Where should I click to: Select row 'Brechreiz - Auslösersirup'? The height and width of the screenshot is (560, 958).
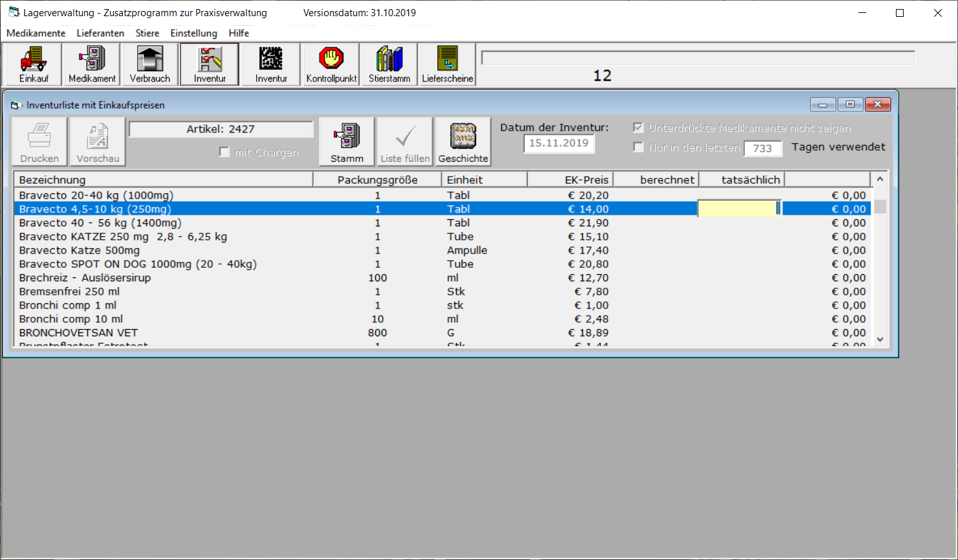(442, 278)
